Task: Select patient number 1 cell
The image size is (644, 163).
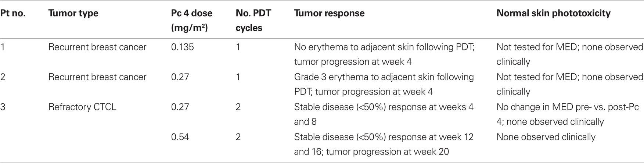Action: click(3, 47)
